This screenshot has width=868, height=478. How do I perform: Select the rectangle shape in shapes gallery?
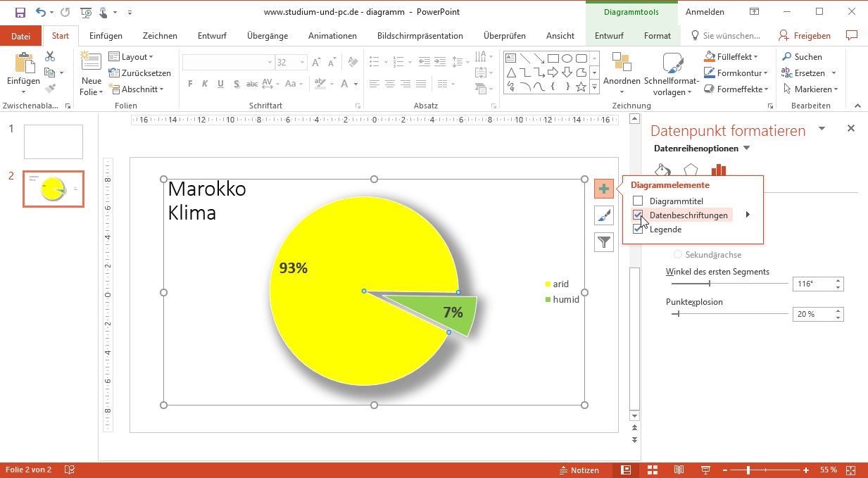tap(553, 58)
